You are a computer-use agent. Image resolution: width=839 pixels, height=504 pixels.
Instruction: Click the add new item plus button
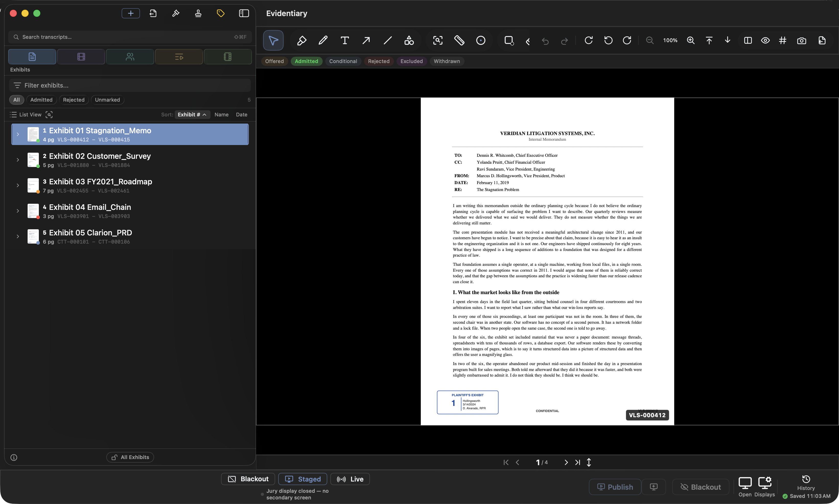tap(131, 13)
